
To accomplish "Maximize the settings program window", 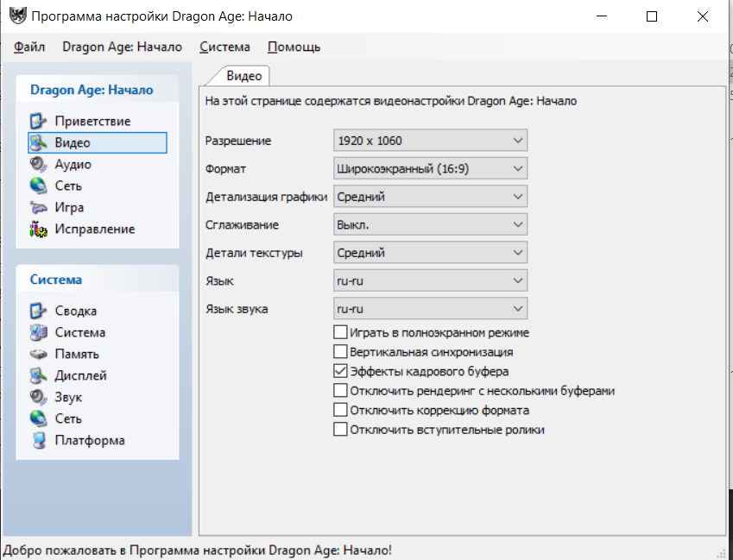I will tap(652, 16).
